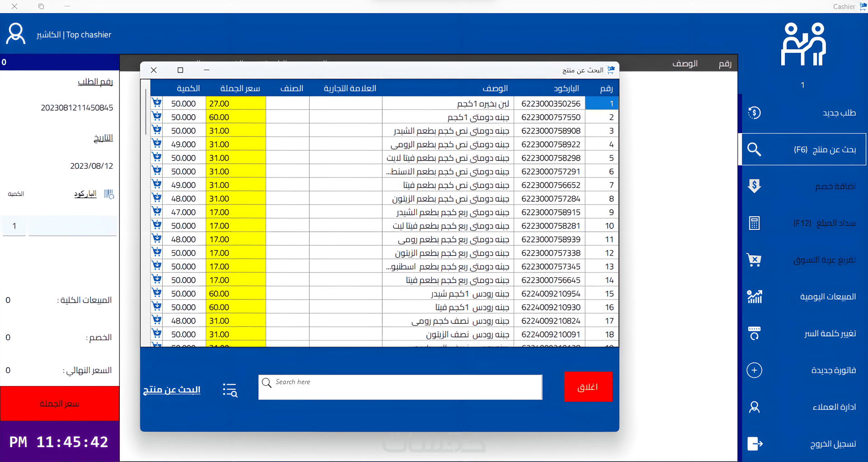Add row 17 product to cart
The height and width of the screenshot is (462, 868).
[157, 320]
